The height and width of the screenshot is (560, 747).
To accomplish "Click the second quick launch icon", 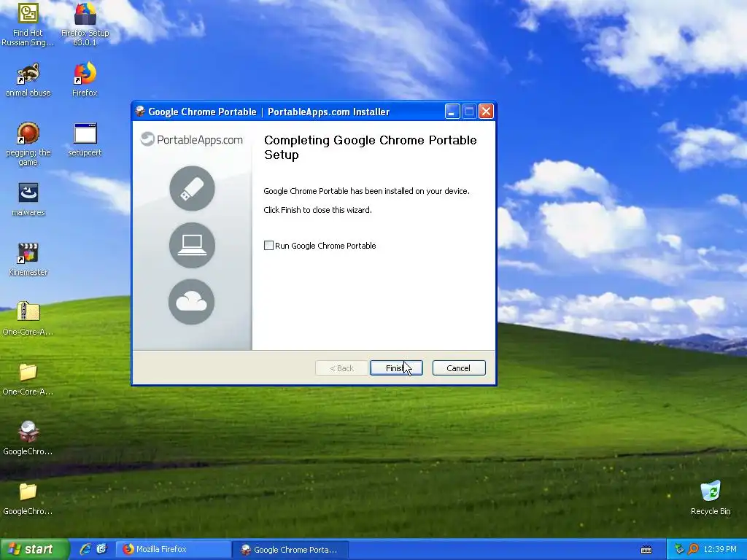I will pos(102,549).
